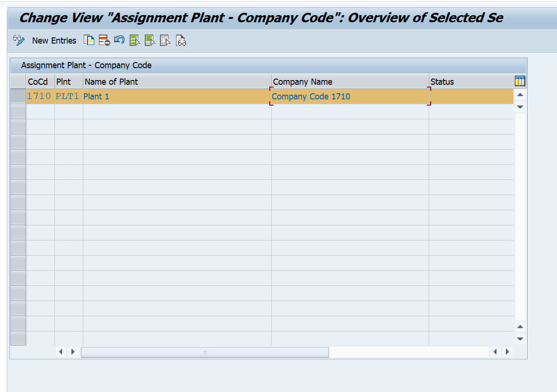Click the Select All icon
Viewport: 557px width, 392px height.
[x=135, y=41]
